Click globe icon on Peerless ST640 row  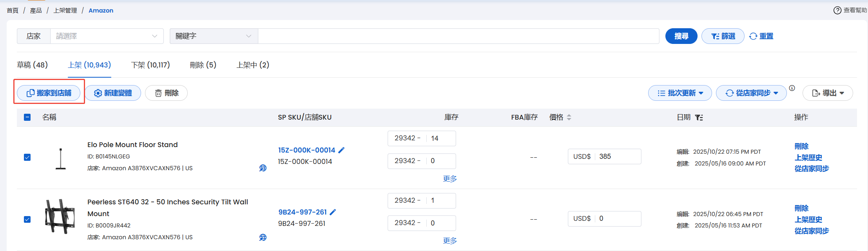[x=263, y=237]
